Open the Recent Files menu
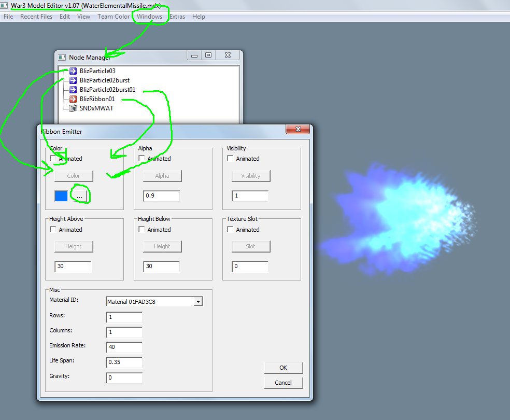 [36, 17]
